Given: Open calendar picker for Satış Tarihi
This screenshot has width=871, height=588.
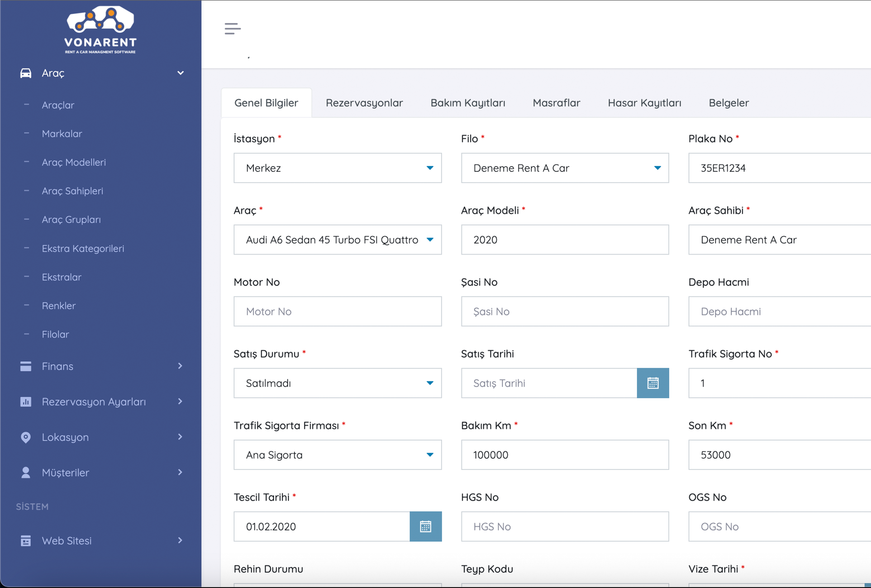Looking at the screenshot, I should click(x=652, y=383).
